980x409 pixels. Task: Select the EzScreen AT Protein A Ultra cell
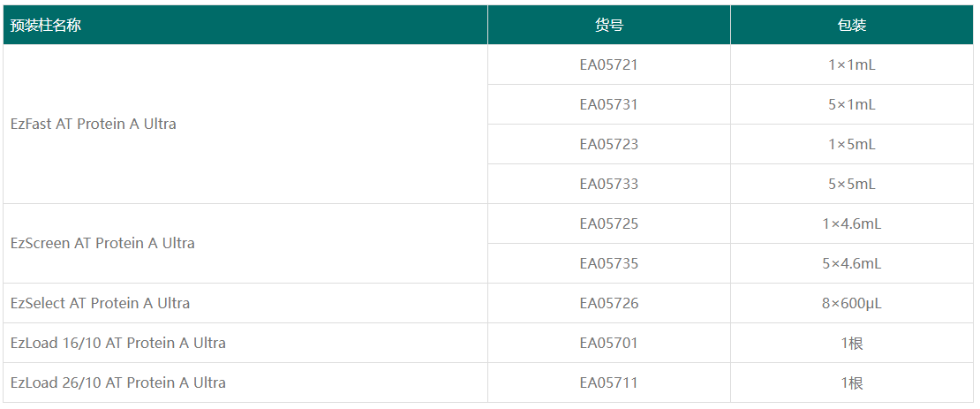pyautogui.click(x=102, y=243)
